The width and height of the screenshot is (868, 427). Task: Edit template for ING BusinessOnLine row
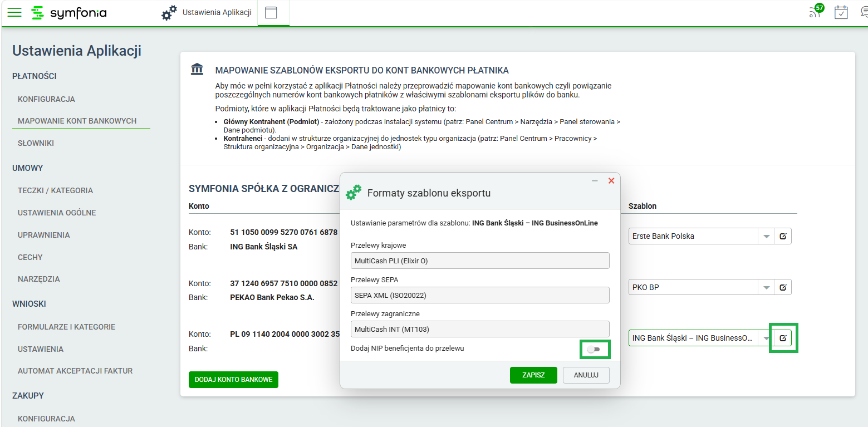pyautogui.click(x=783, y=338)
